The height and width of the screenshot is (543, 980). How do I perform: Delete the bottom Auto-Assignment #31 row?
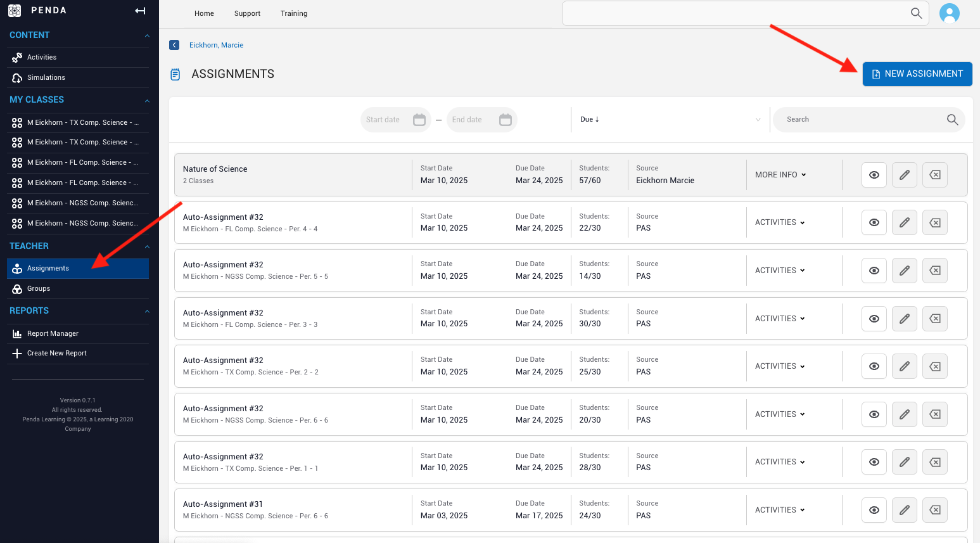[x=934, y=510]
